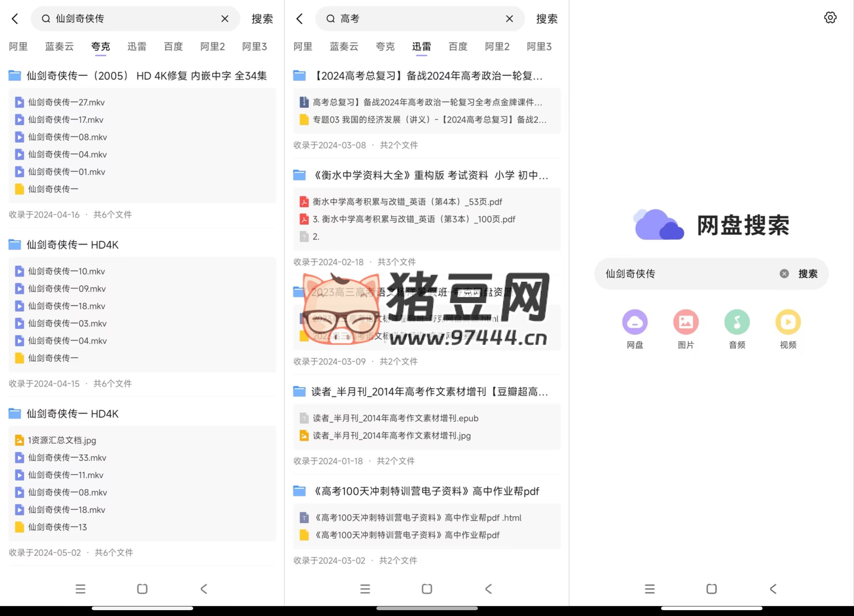
Task: Go back from 高考 search screen
Action: coord(300,19)
